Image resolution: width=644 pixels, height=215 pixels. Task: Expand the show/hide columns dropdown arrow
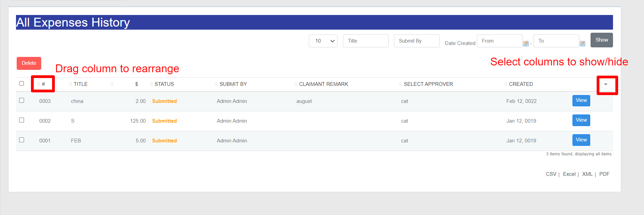pyautogui.click(x=606, y=85)
